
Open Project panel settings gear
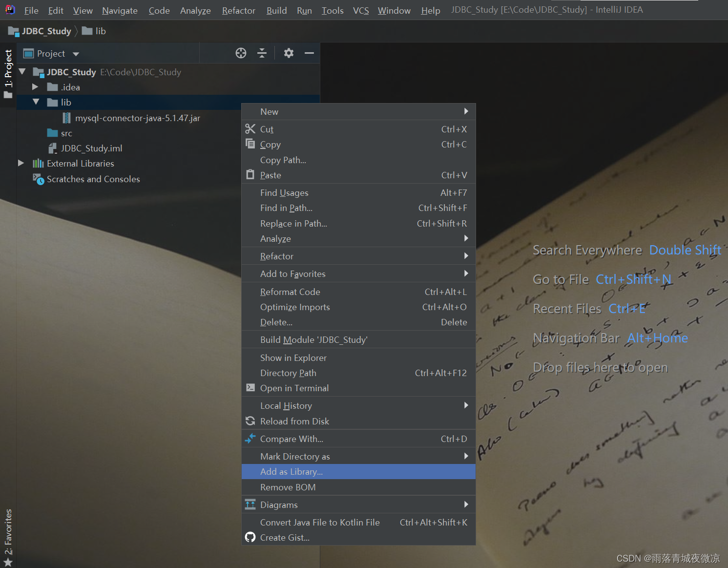pos(289,53)
